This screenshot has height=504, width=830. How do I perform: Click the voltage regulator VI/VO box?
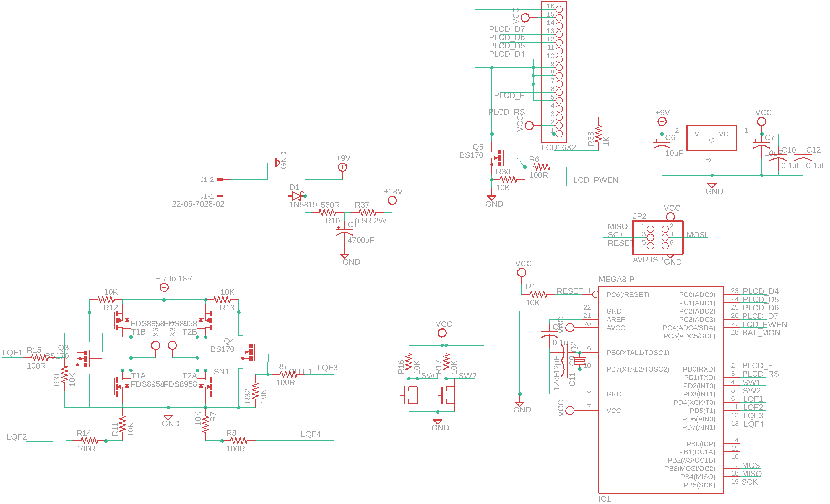point(711,138)
